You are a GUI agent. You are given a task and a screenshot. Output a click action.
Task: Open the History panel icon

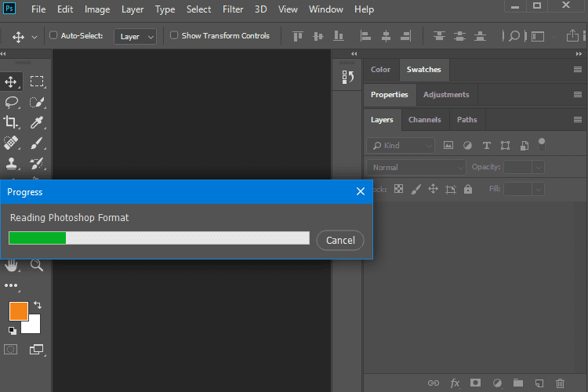pyautogui.click(x=347, y=78)
